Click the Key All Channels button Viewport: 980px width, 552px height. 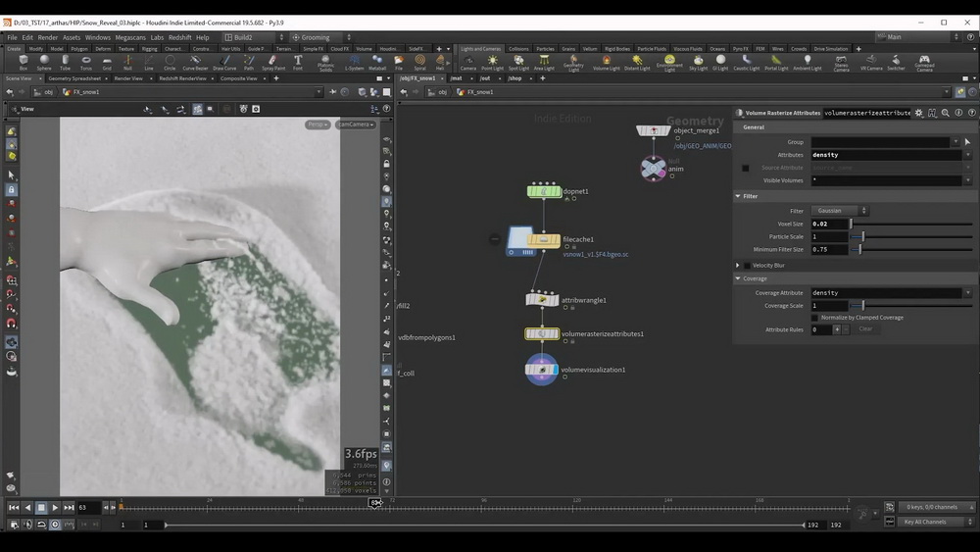pos(936,522)
